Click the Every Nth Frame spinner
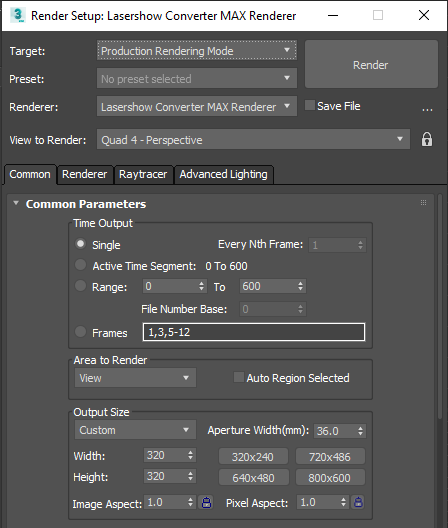The image size is (448, 528). click(x=360, y=245)
